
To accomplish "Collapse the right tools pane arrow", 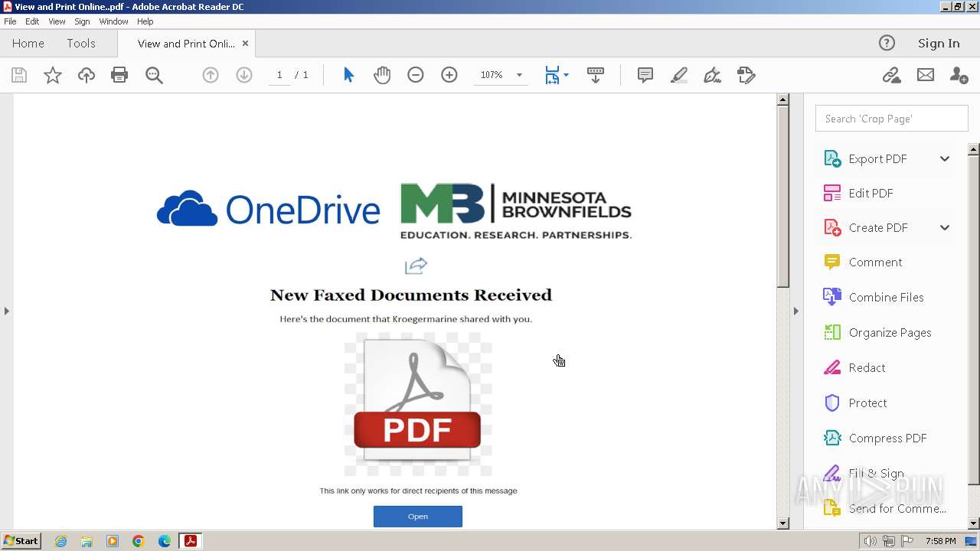I will pos(795,311).
